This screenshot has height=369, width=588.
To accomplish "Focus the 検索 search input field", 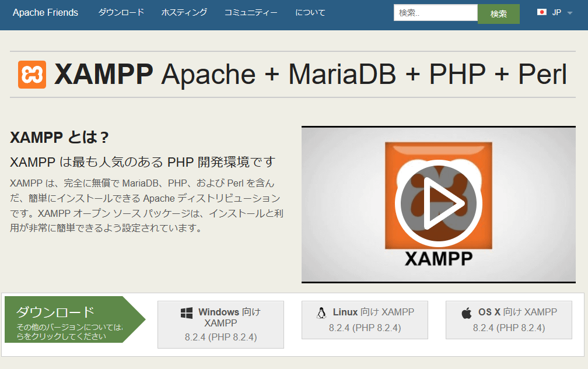I will click(x=435, y=12).
